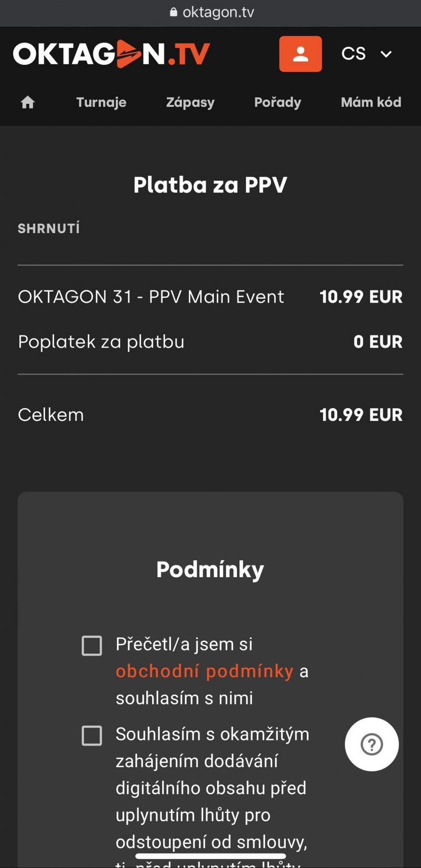Tick the okamžitým zahájením consent checkbox
This screenshot has height=868, width=421.
tap(92, 735)
